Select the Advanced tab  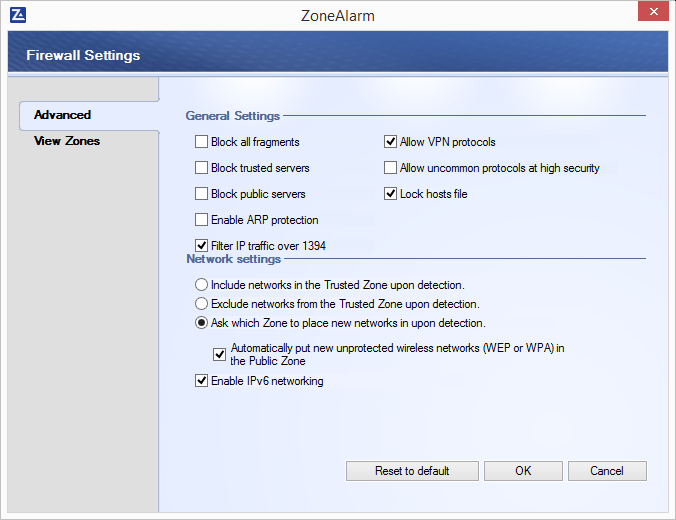coord(62,115)
